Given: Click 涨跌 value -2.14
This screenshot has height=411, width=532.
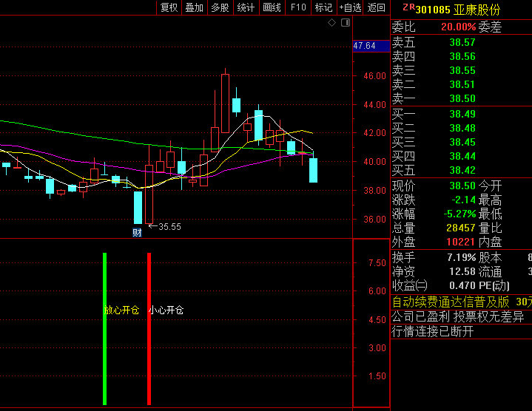Looking at the screenshot, I should [x=463, y=200].
